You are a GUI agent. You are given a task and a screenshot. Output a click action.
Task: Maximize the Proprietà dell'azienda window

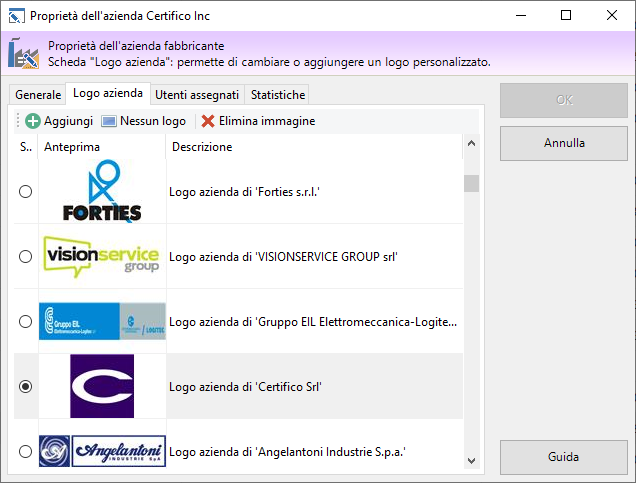pyautogui.click(x=566, y=15)
